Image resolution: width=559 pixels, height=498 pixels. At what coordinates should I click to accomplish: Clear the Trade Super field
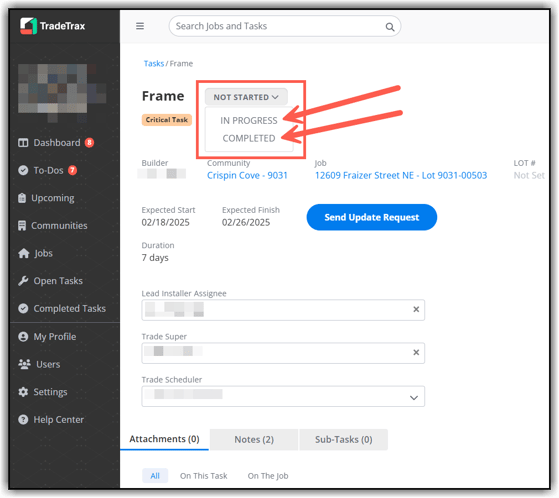(416, 353)
